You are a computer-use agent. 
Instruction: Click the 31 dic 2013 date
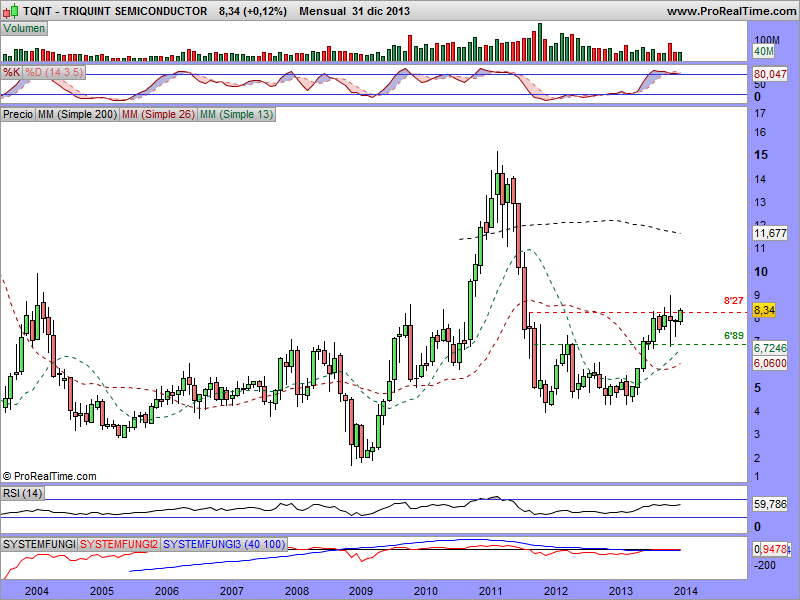[x=381, y=11]
